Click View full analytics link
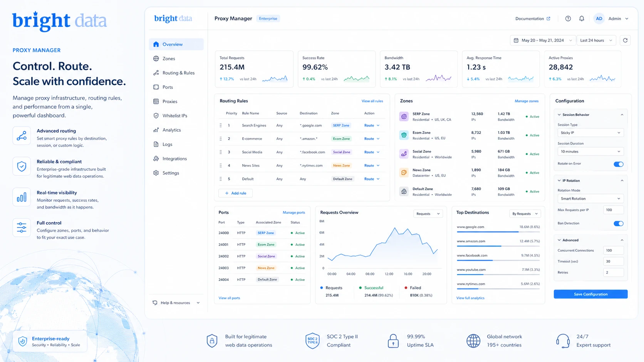The image size is (644, 362). point(470,298)
